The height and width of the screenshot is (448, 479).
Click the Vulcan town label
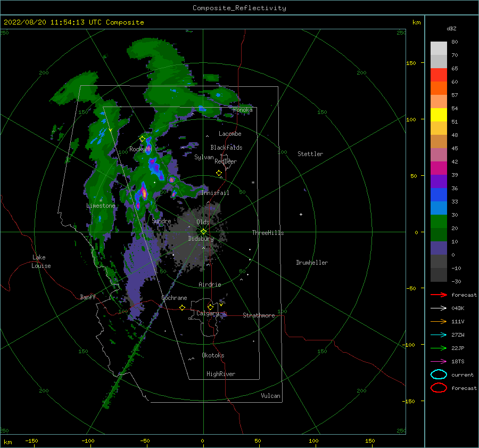[270, 396]
